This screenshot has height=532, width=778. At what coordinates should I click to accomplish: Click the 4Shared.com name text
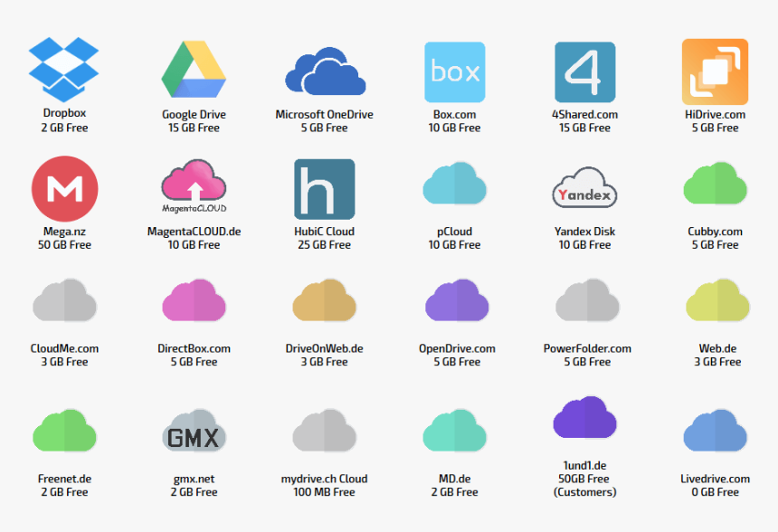[585, 115]
